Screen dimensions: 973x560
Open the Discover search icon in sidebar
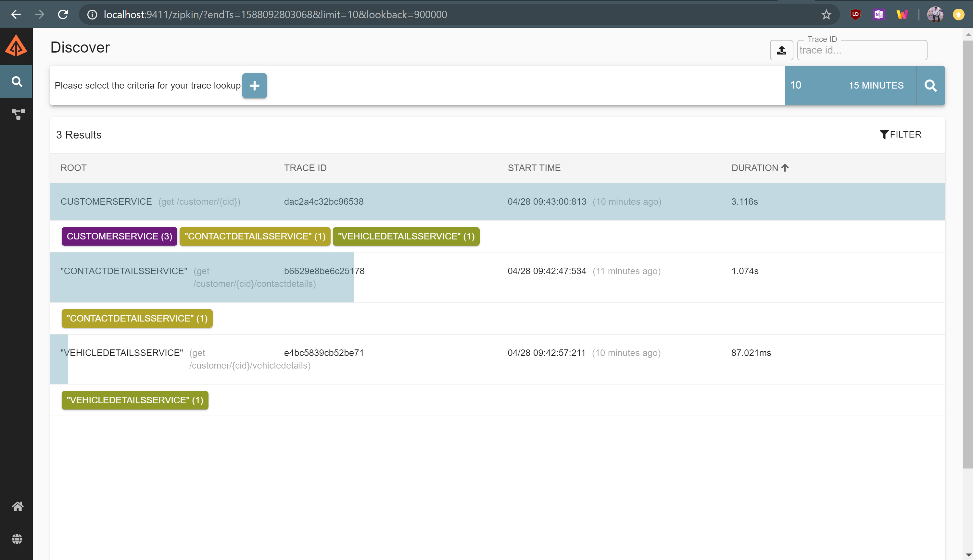pos(17,81)
